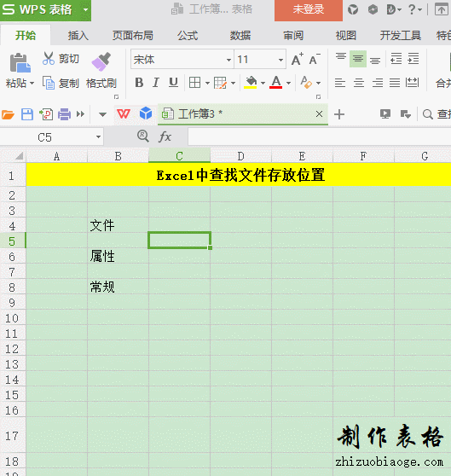Decrease font size with the A- icon
The image size is (451, 476).
pyautogui.click(x=315, y=59)
